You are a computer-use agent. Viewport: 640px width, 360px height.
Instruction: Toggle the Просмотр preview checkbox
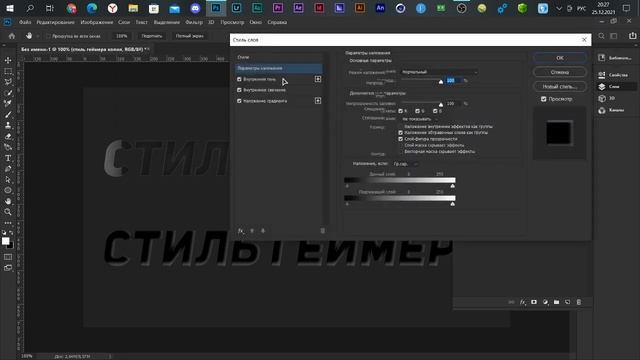tap(543, 99)
